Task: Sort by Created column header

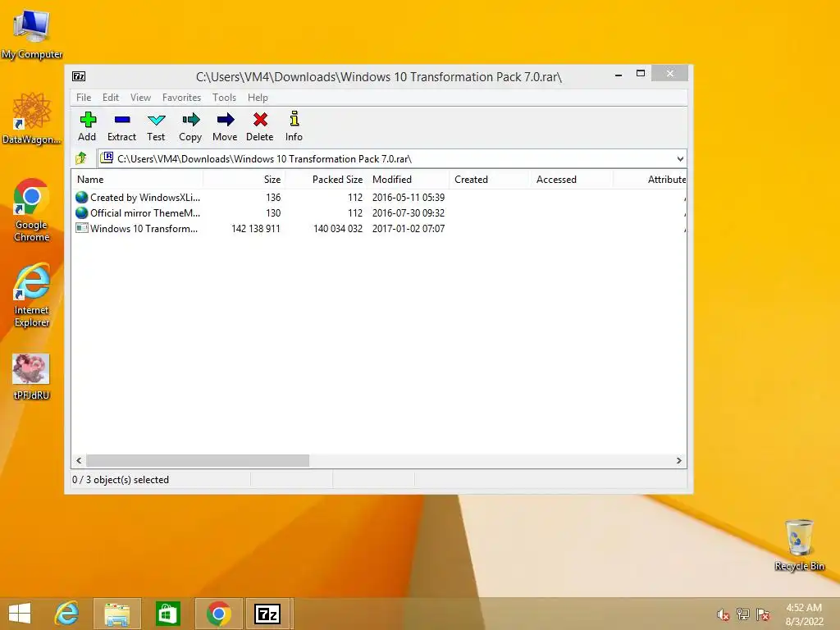Action: (490, 180)
